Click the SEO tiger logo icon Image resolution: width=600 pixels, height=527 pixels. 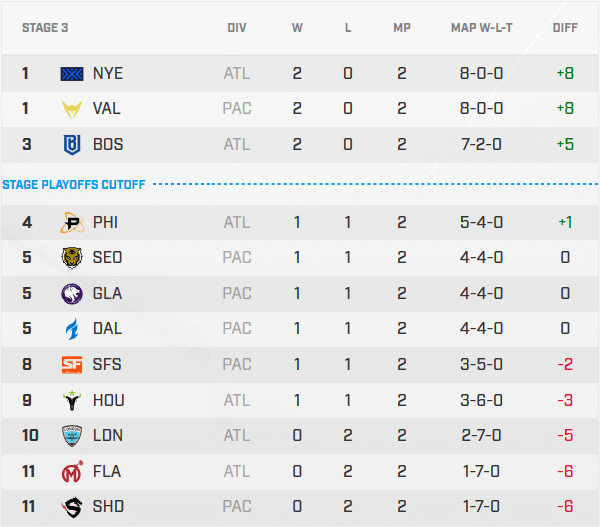(x=73, y=257)
